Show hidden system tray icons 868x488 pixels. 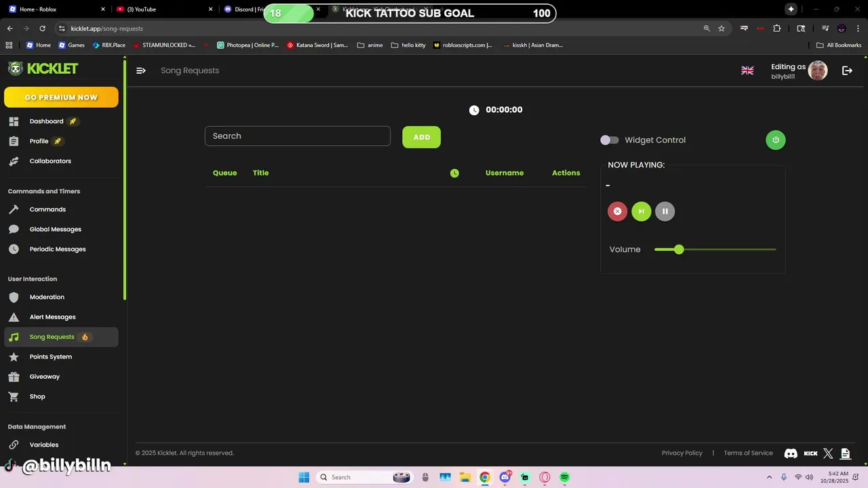coord(769,477)
